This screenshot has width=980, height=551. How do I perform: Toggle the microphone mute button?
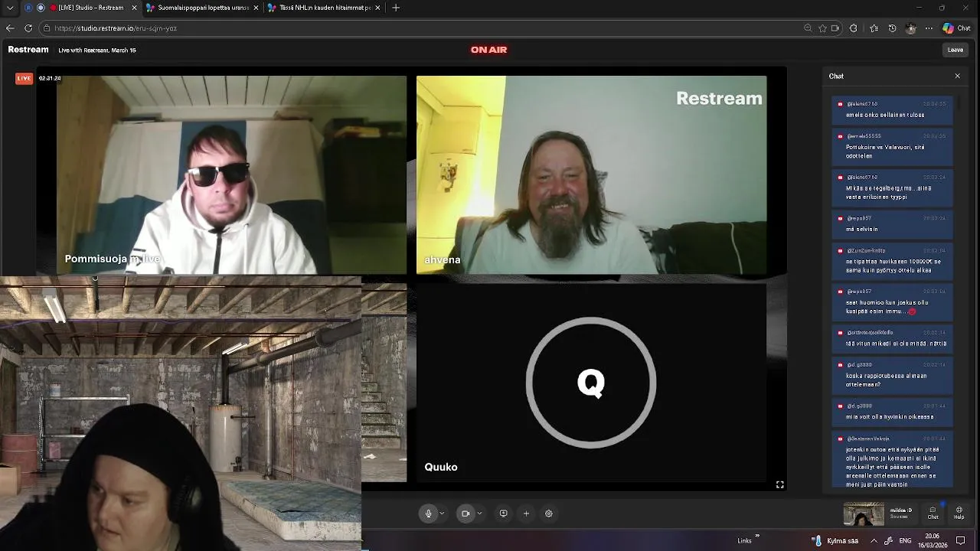click(428, 514)
